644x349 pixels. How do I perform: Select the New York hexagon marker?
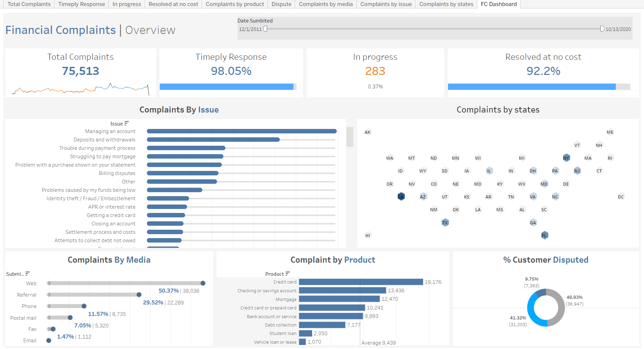[566, 158]
